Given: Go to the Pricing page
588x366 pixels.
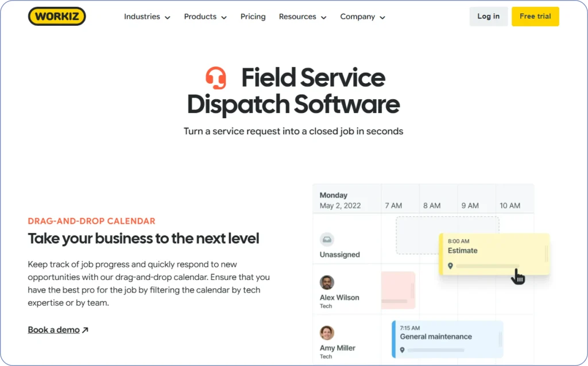Looking at the screenshot, I should (253, 17).
